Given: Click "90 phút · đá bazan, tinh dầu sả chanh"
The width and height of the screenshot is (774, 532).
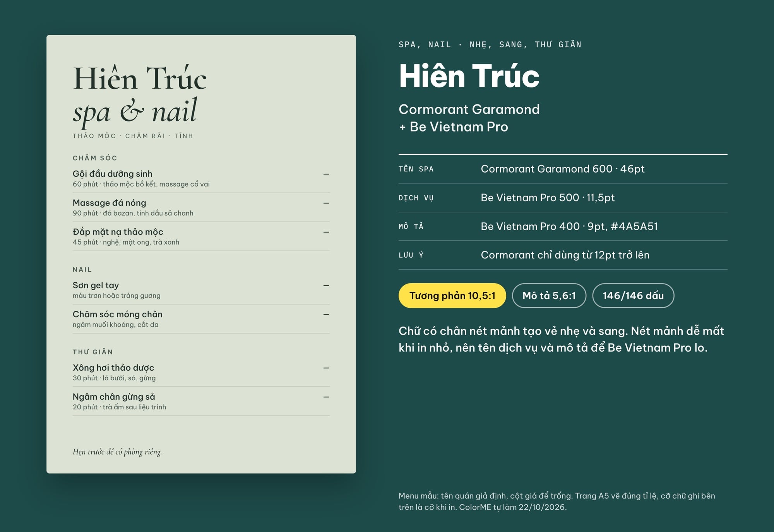Looking at the screenshot, I should click(x=133, y=213).
